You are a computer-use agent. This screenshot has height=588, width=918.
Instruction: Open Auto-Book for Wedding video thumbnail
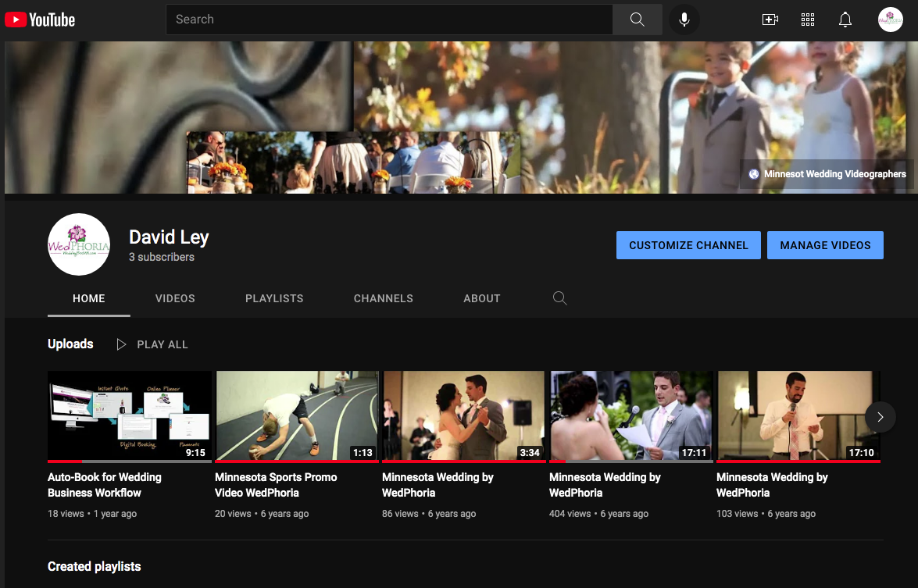pyautogui.click(x=130, y=416)
